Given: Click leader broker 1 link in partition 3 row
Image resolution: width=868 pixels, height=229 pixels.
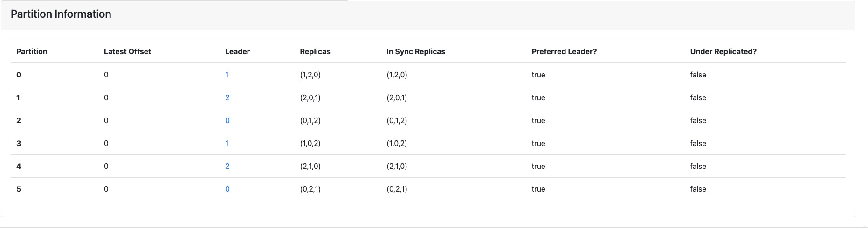Looking at the screenshot, I should (x=227, y=143).
